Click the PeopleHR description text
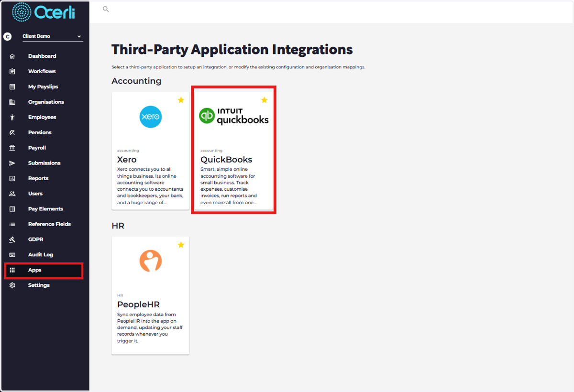Screen dimensions: 574x392 pyautogui.click(x=150, y=327)
